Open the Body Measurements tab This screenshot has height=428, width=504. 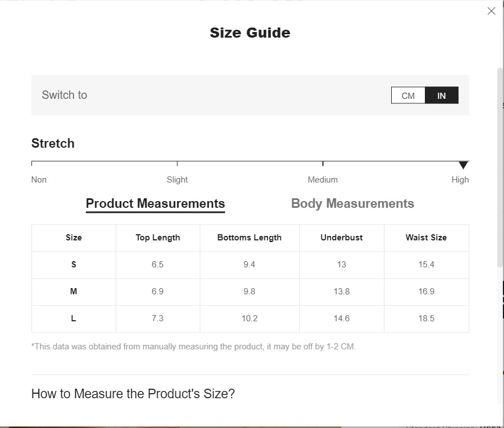pos(352,204)
